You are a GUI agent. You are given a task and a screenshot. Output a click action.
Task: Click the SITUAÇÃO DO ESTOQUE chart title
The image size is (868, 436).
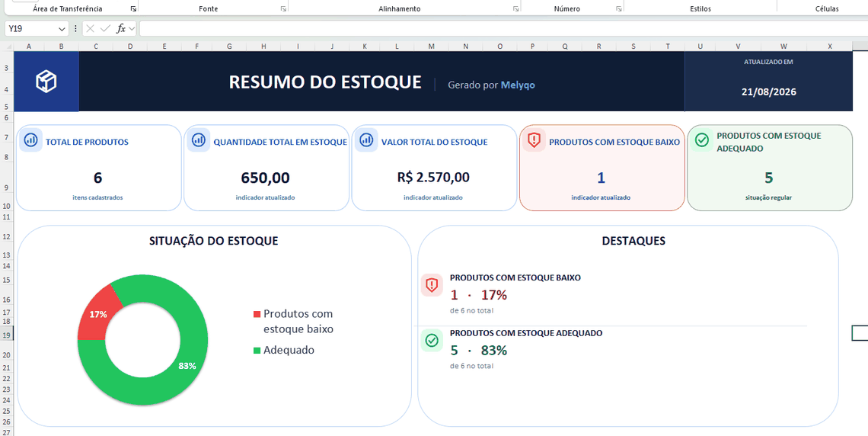click(x=214, y=241)
